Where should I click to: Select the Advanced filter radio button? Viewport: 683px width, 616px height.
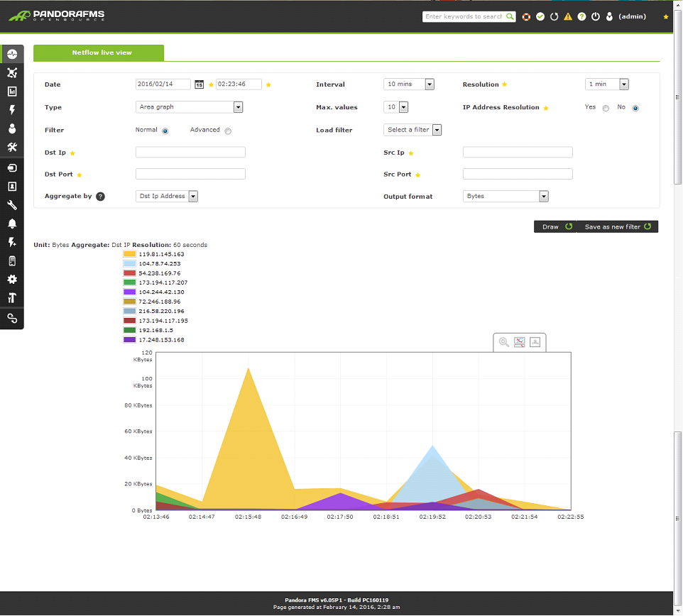coord(228,131)
